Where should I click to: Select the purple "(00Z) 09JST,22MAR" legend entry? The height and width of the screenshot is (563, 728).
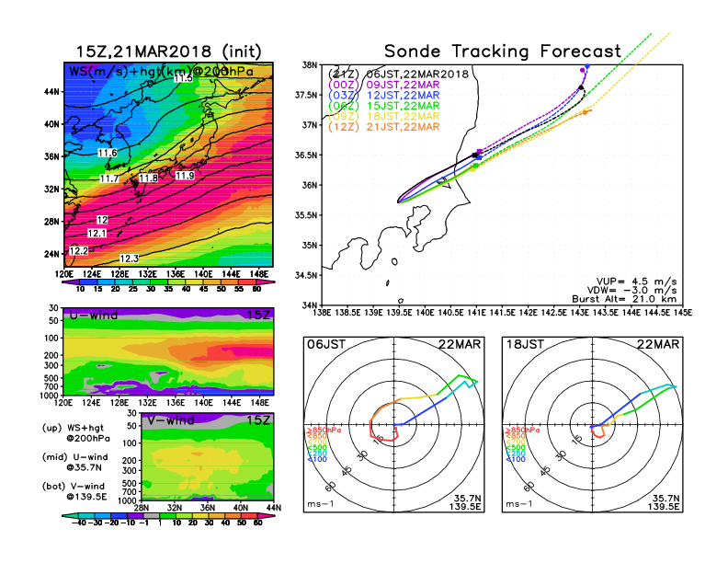click(x=384, y=85)
